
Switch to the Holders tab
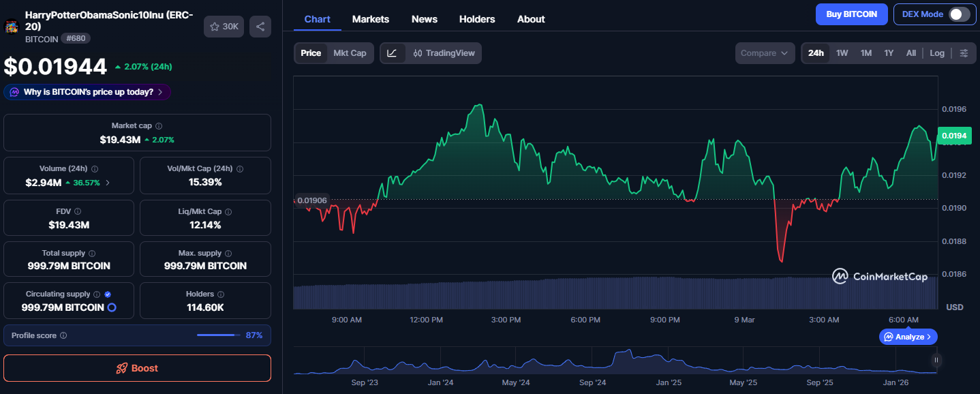(x=477, y=19)
